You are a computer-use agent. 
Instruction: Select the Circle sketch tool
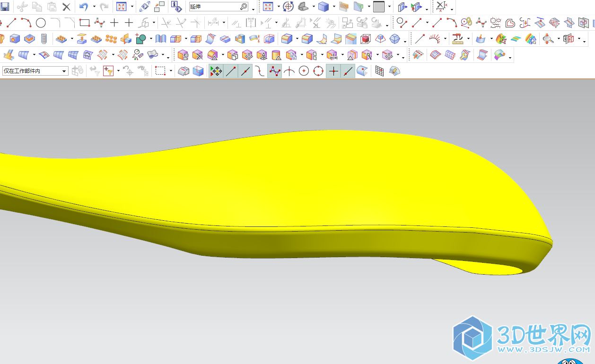click(x=41, y=22)
